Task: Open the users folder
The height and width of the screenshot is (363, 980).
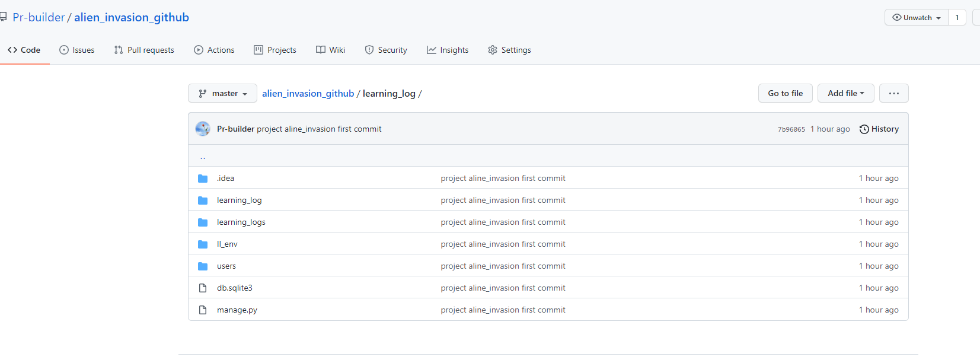Action: [226, 266]
